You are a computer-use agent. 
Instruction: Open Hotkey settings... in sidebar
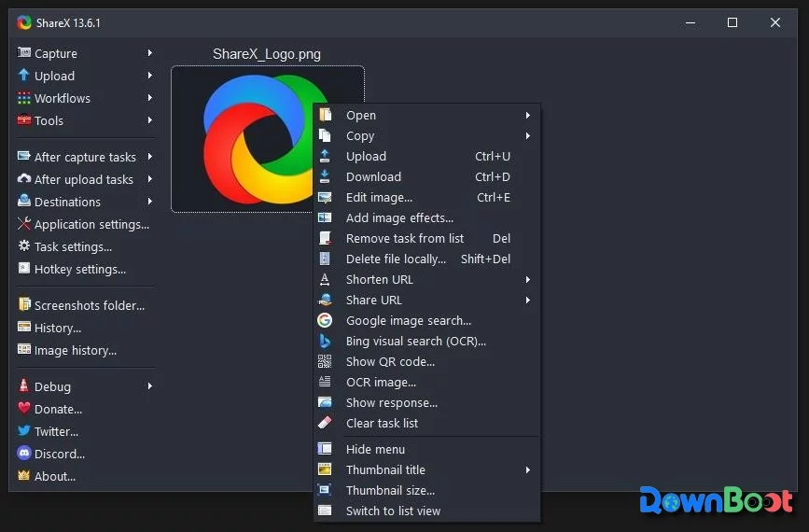click(x=84, y=269)
